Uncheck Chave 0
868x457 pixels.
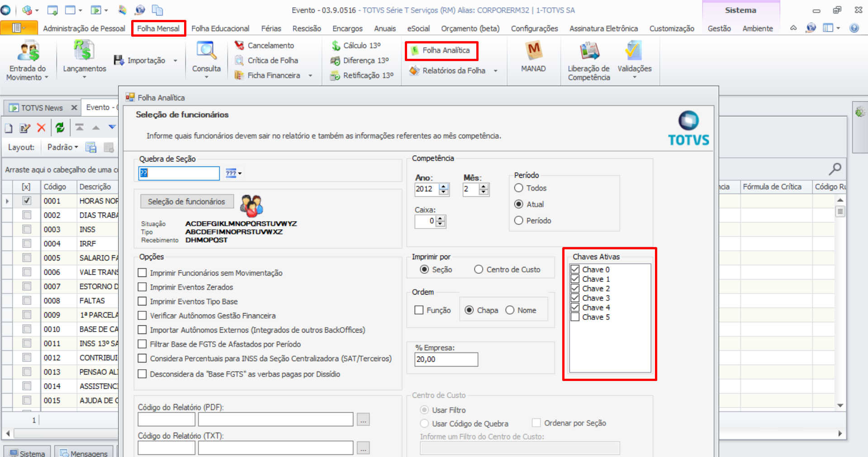click(x=575, y=269)
